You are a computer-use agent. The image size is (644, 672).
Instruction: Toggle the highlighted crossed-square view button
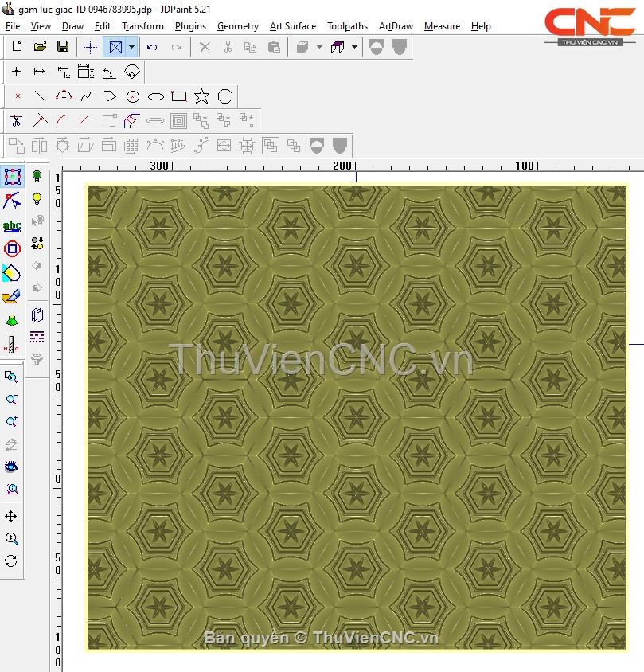click(115, 47)
